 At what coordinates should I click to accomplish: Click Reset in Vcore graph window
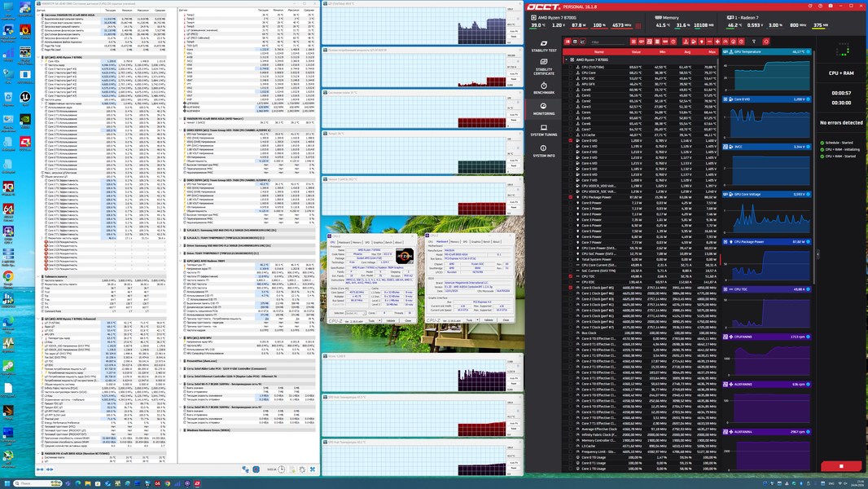[x=514, y=383]
